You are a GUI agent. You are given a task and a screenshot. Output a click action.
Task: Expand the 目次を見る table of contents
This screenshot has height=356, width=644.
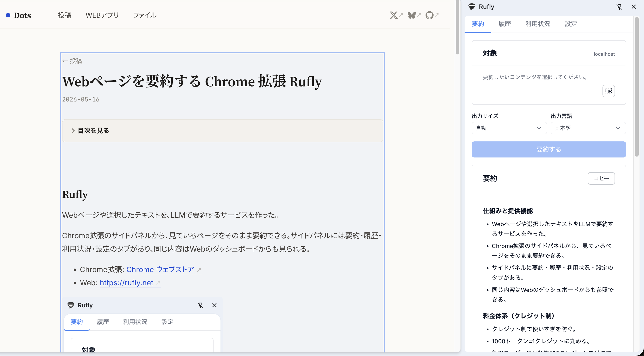click(222, 131)
